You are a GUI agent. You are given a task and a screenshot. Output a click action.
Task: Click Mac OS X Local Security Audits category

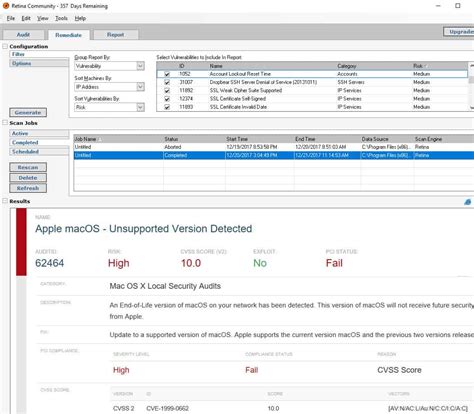(165, 286)
